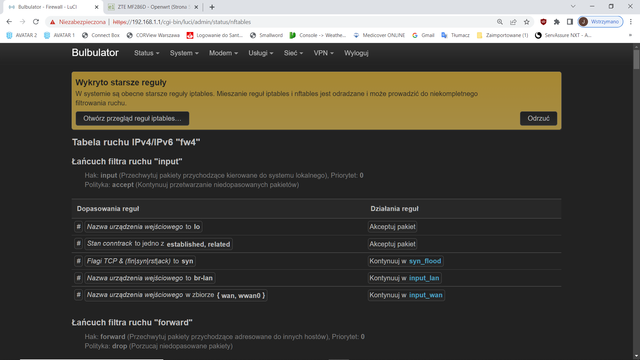
Task: Click the insecure connection warning icon
Action: pyautogui.click(x=52, y=22)
